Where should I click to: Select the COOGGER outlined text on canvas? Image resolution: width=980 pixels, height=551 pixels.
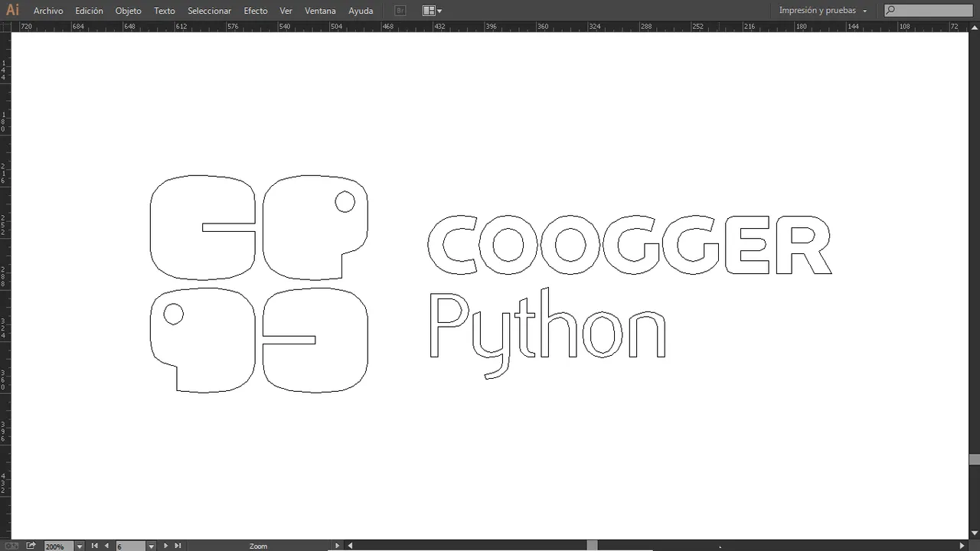point(629,245)
